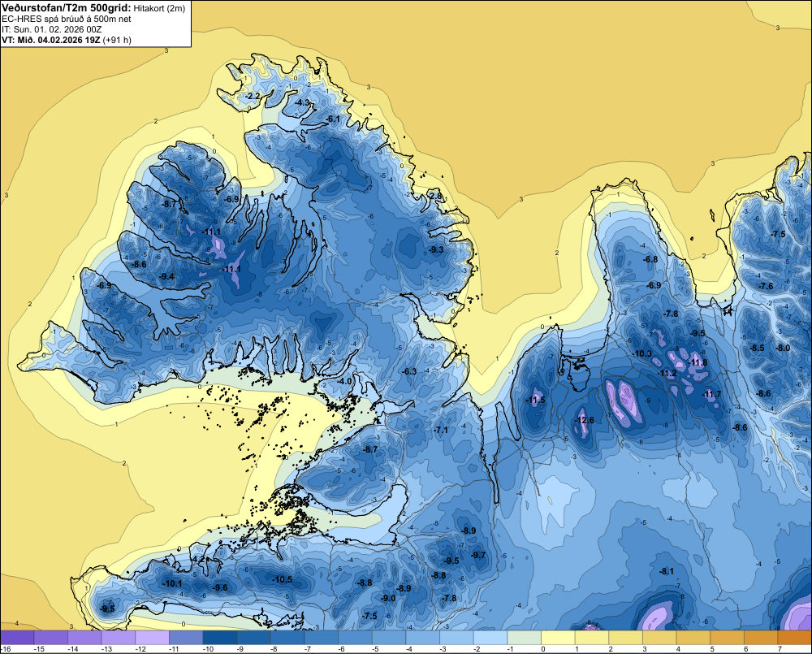Select the map value -9.0
This screenshot has height=654, width=812.
click(x=388, y=598)
